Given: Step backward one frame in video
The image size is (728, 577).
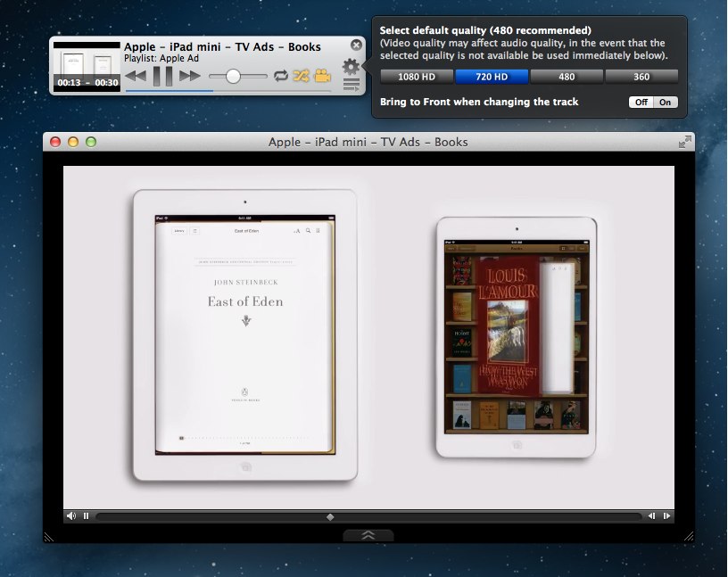Looking at the screenshot, I should click(652, 515).
